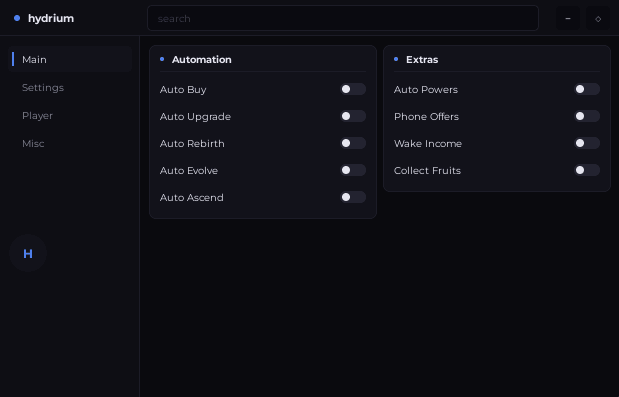Image resolution: width=619 pixels, height=397 pixels.
Task: Click the Auto Powers label
Action: pos(426,90)
